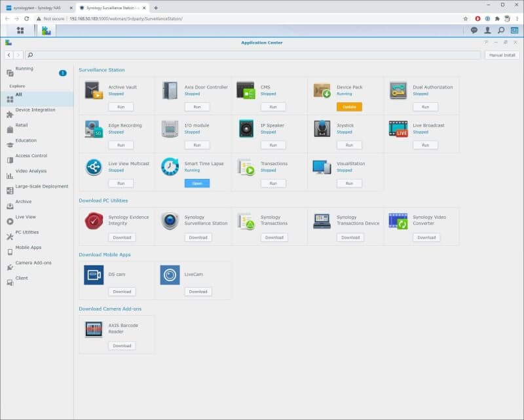Viewport: 524px width, 420px height.
Task: Switch to the synologytest browser tab
Action: (36, 7)
